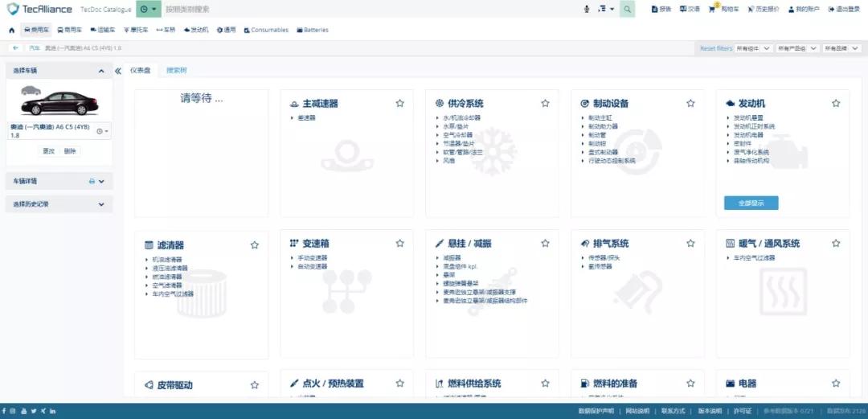
Task: Click the back arrow in the breadcrumb bar
Action: (x=15, y=48)
